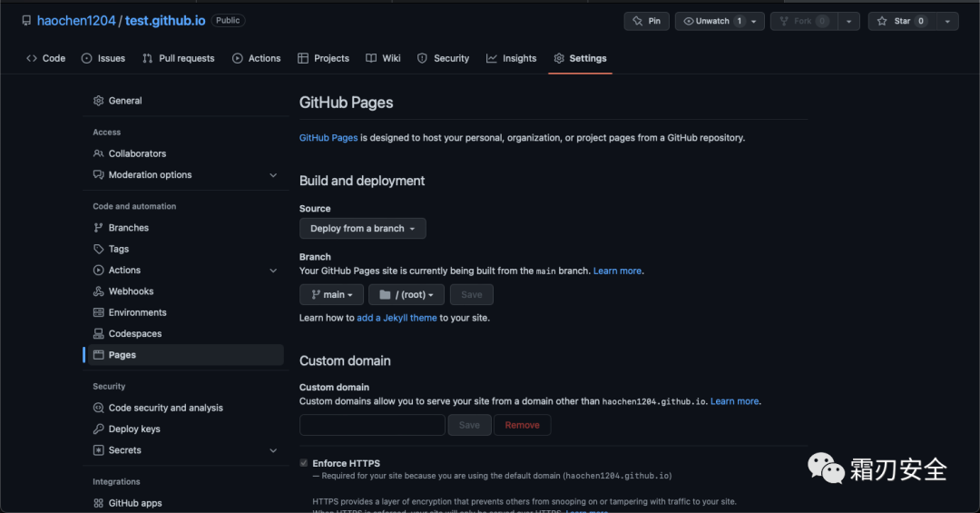980x513 pixels.
Task: Click the Webhooks icon in the sidebar
Action: tap(98, 291)
